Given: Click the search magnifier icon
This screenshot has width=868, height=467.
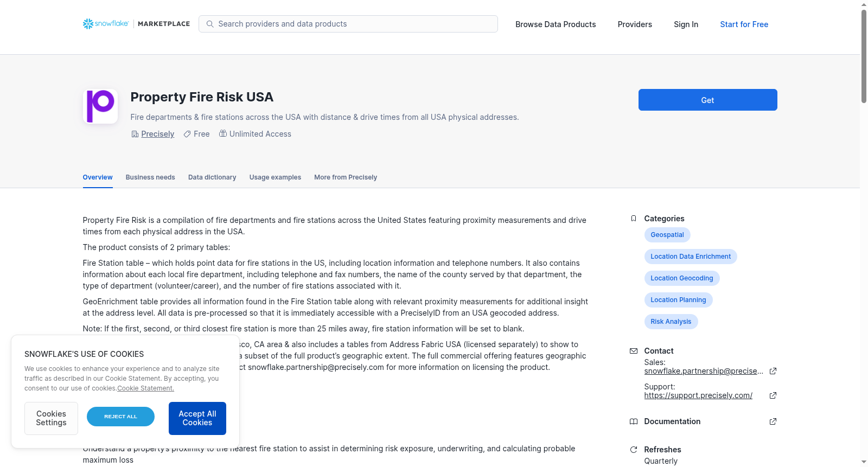Looking at the screenshot, I should (x=210, y=24).
